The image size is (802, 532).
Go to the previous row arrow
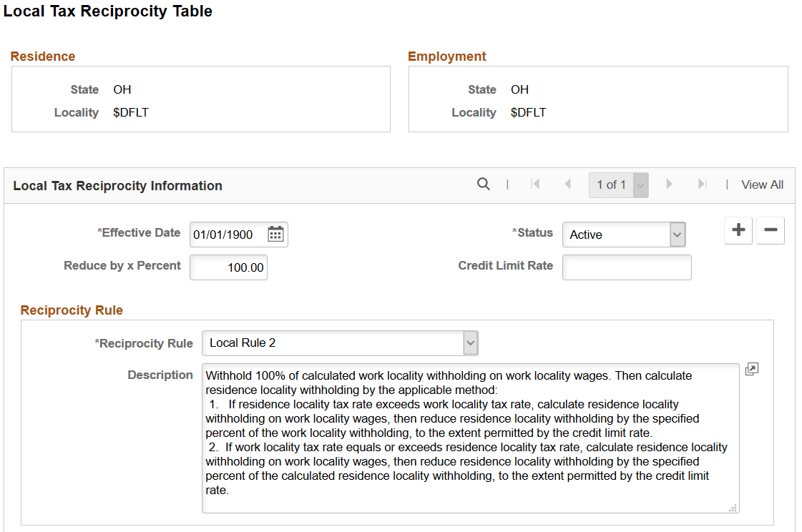click(x=568, y=184)
